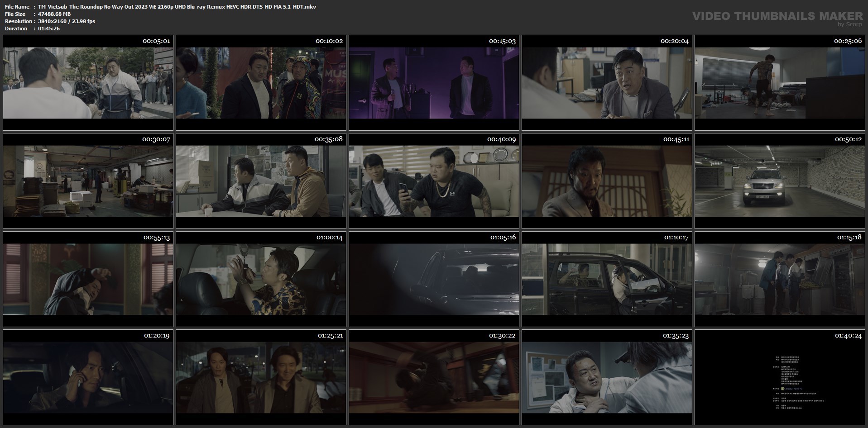Open the thumbnail at 01:25:21
868x428 pixels.
pyautogui.click(x=261, y=377)
